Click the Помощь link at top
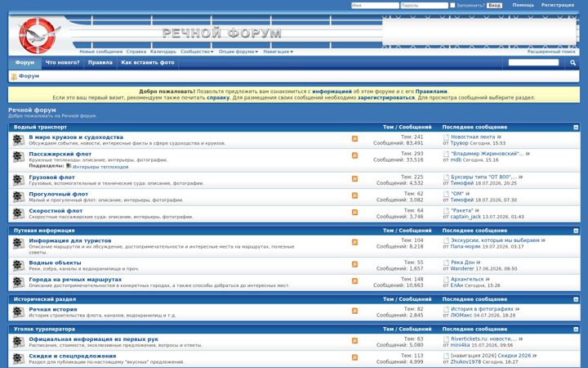Viewport: 588px width, 368px height. coord(523,5)
